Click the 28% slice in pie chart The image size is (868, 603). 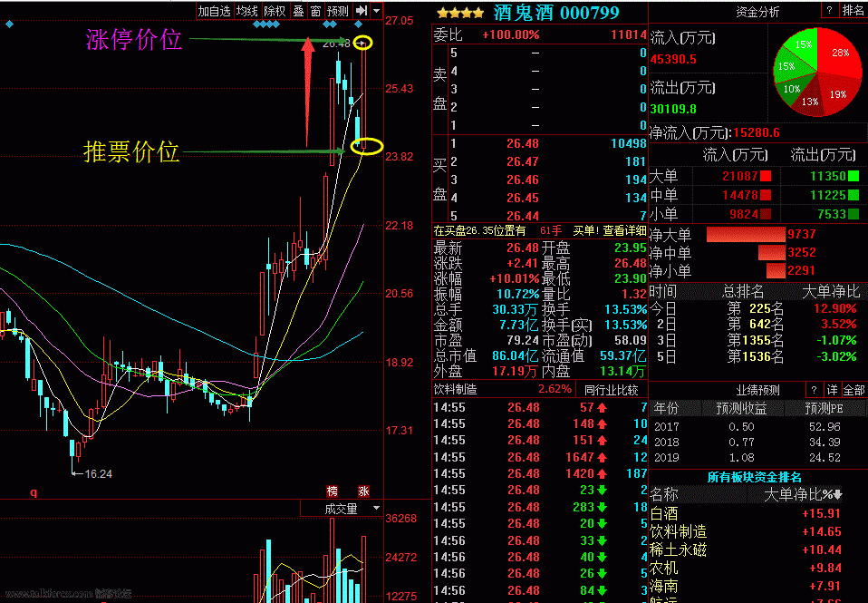840,53
